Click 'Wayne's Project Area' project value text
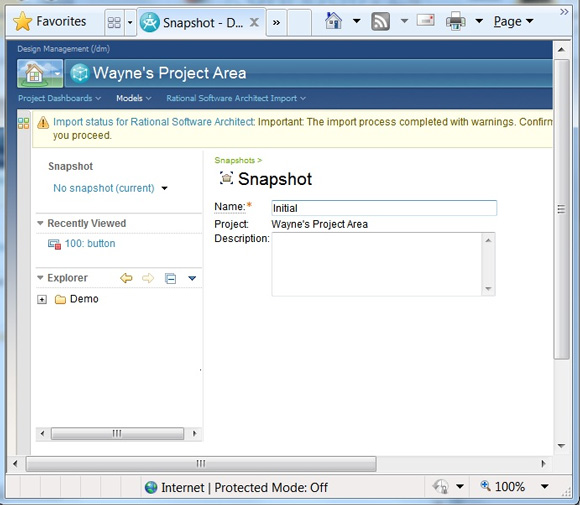The image size is (580, 505). pos(319,224)
